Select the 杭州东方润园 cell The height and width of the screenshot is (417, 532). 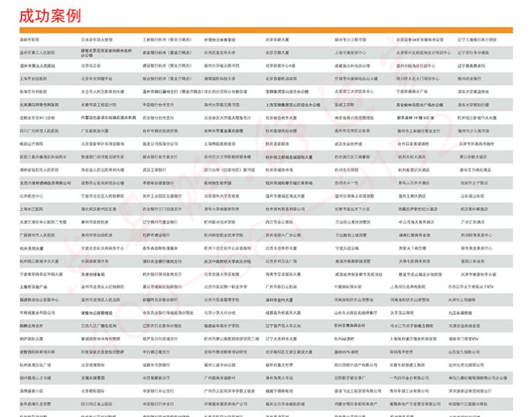point(346,170)
